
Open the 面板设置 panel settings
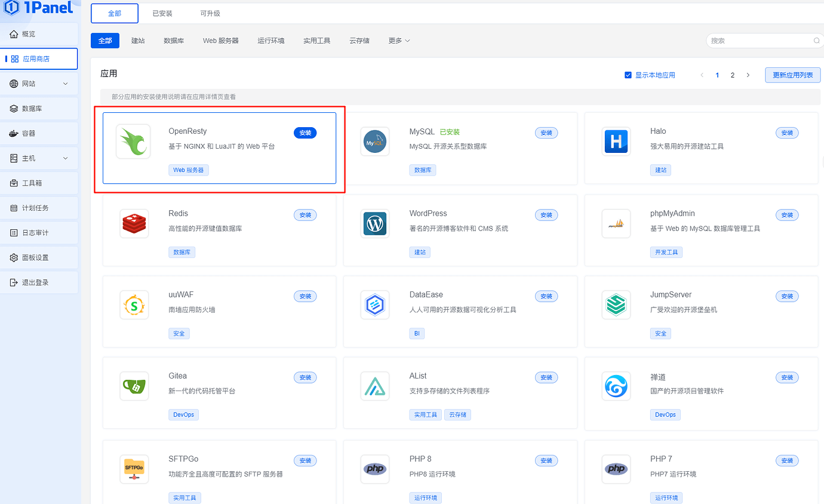[31, 257]
